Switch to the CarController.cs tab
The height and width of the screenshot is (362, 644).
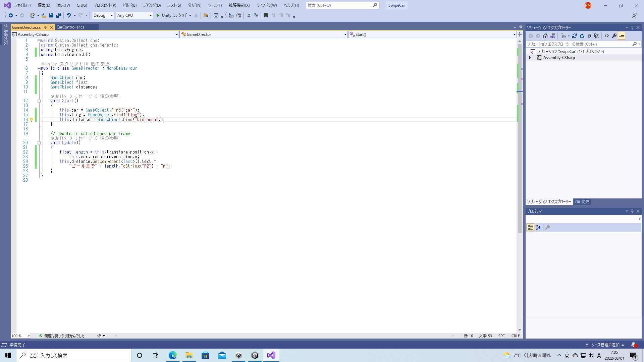(70, 27)
